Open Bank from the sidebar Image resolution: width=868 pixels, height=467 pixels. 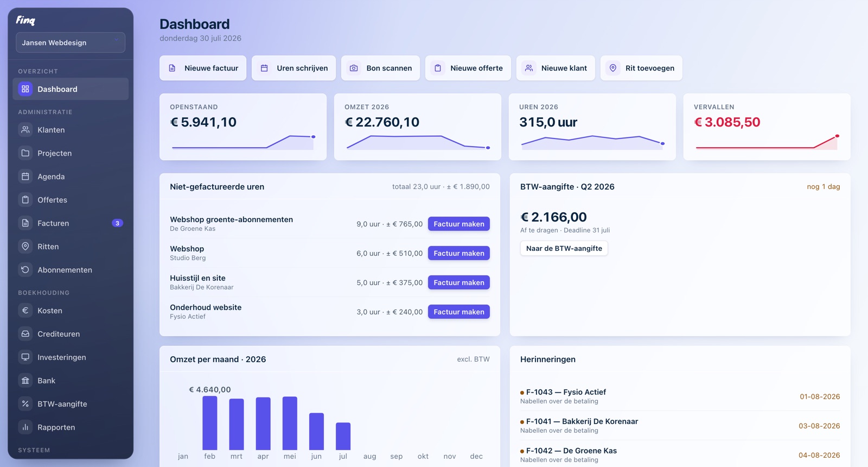point(71,381)
